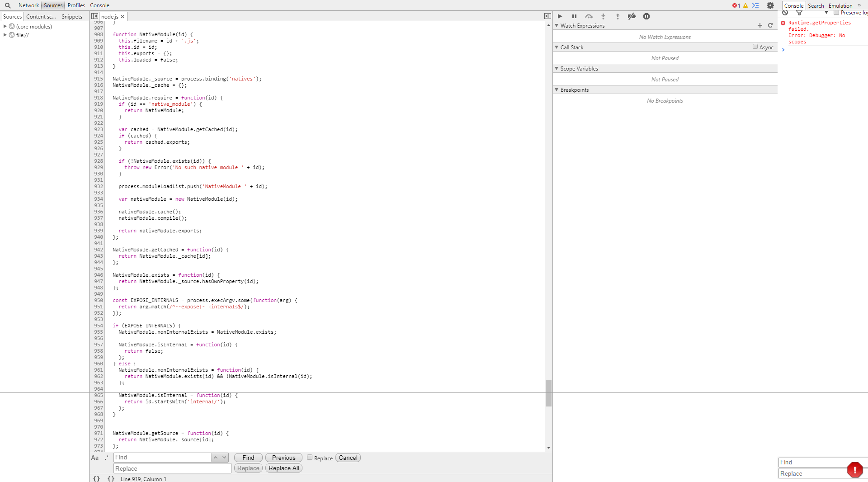Screen dimensions: 868x482
Task: Switch to the Profiles panel
Action: tap(75, 5)
